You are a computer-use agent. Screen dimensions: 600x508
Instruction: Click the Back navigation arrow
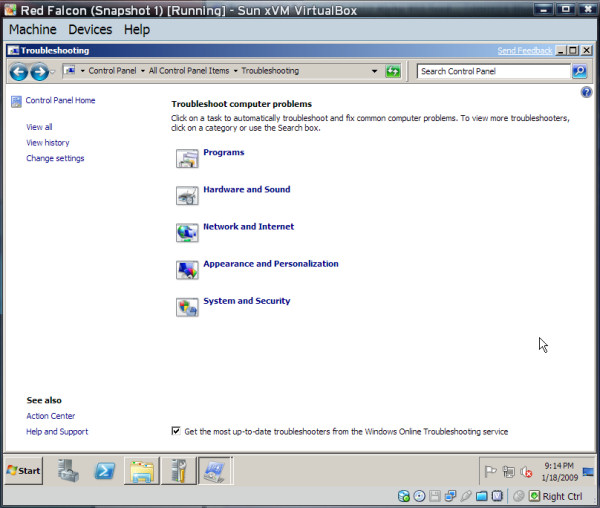coord(18,72)
